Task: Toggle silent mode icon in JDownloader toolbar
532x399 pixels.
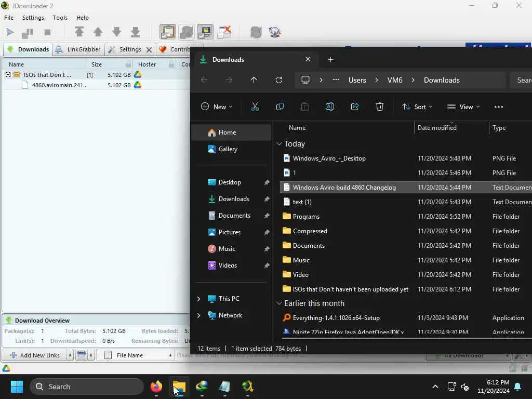Action: [x=224, y=32]
